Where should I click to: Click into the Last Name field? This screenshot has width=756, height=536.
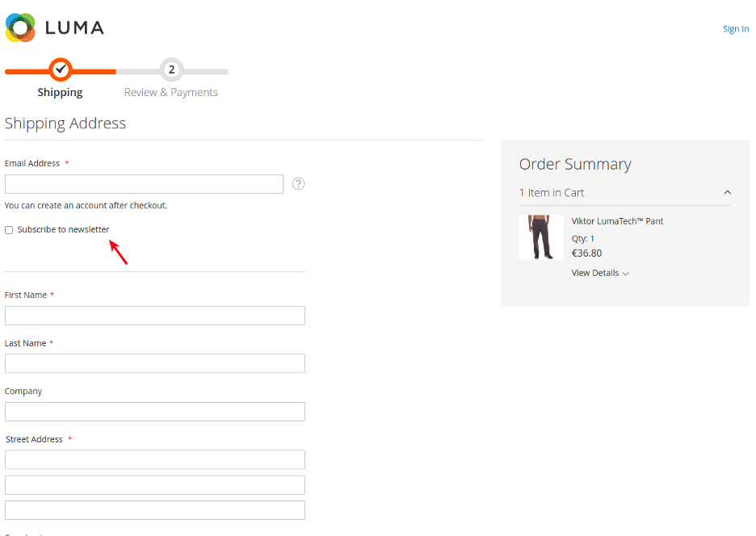(154, 363)
